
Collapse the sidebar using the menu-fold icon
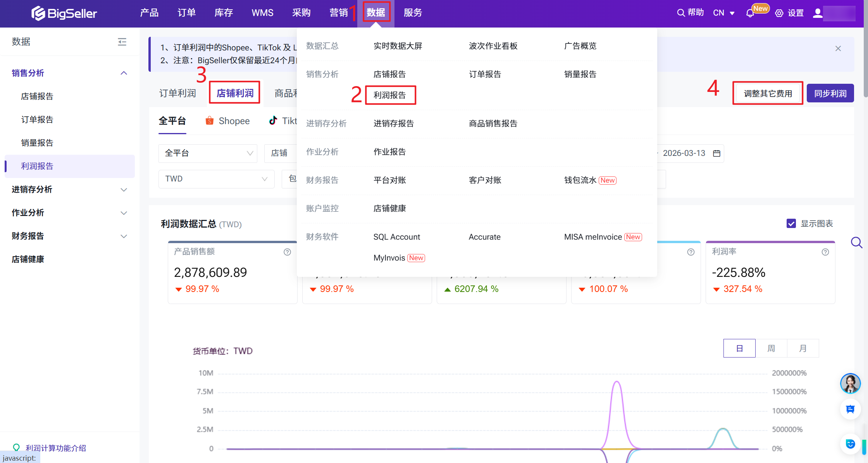tap(122, 41)
